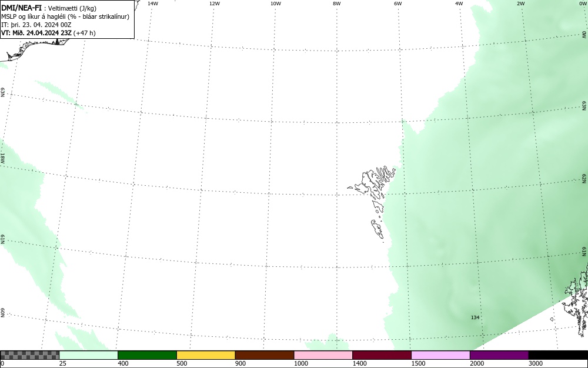This screenshot has height=368, width=588.
Task: Click the 18W label on left edge
Action: pos(2,158)
